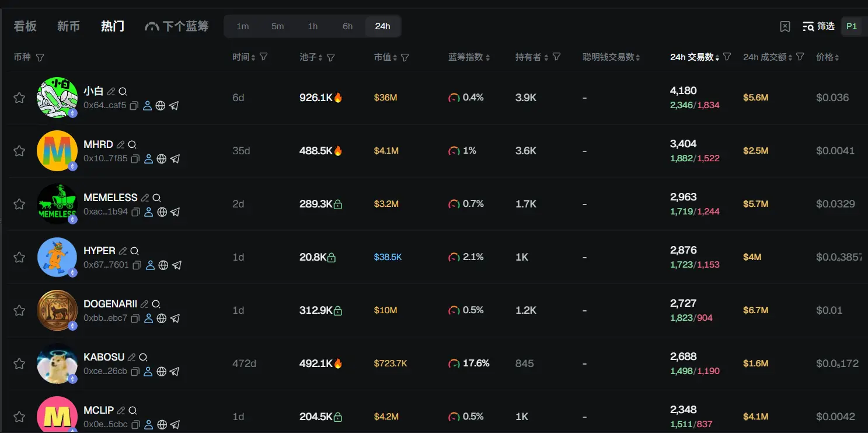Open the MEMELESS Telegram link icon
868x433 pixels.
coord(175,212)
